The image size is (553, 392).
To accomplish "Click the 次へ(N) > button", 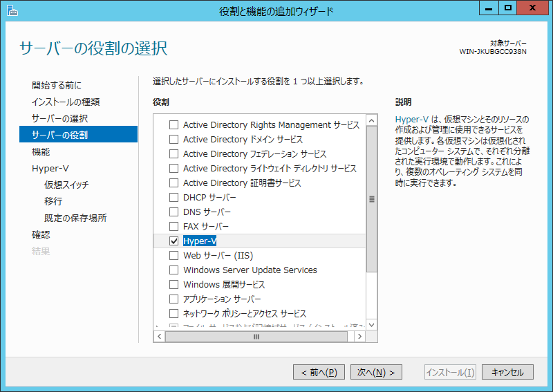I will [x=376, y=372].
